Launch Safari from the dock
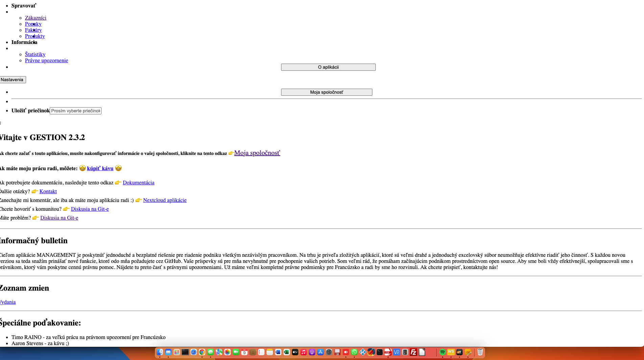644x360 pixels. (193, 352)
